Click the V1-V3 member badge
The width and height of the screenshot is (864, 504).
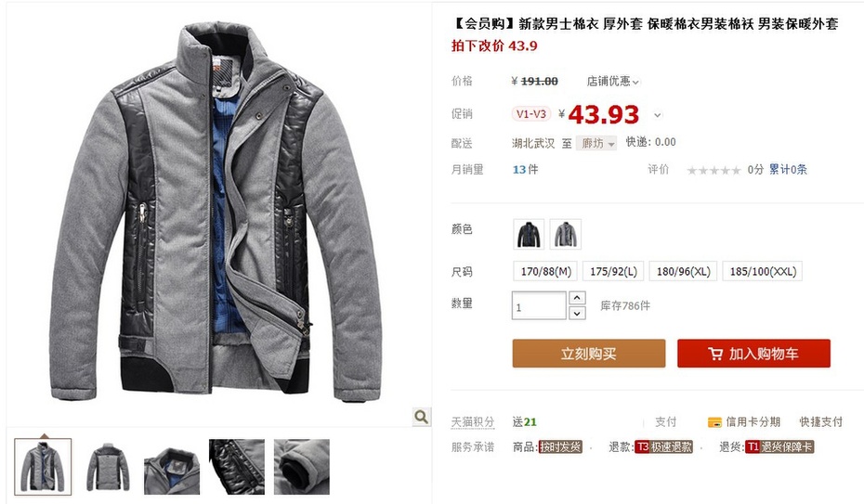pos(531,114)
